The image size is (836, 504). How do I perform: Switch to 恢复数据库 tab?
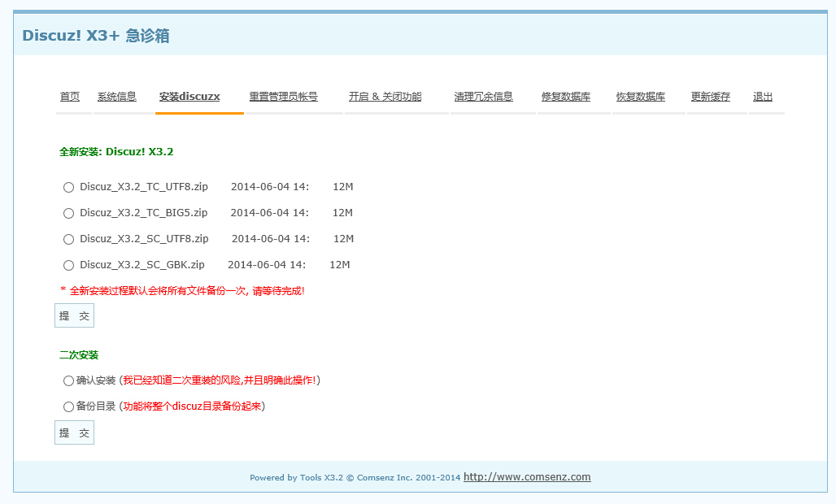click(640, 97)
